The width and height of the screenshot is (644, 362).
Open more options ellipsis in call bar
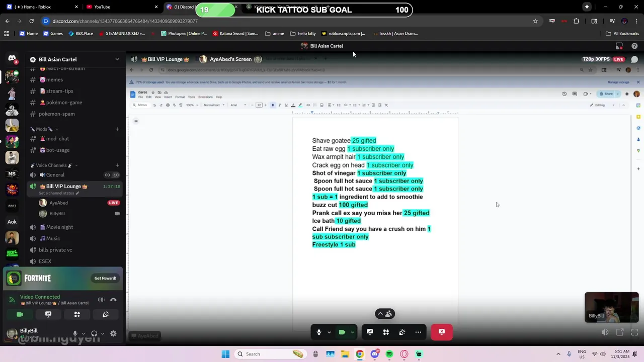(x=418, y=332)
